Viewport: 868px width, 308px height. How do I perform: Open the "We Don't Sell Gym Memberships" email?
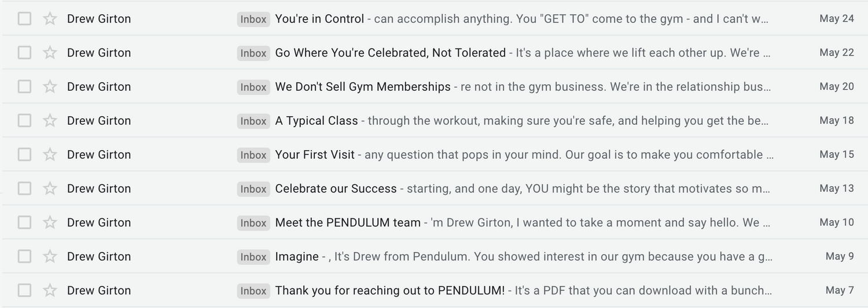[x=363, y=87]
